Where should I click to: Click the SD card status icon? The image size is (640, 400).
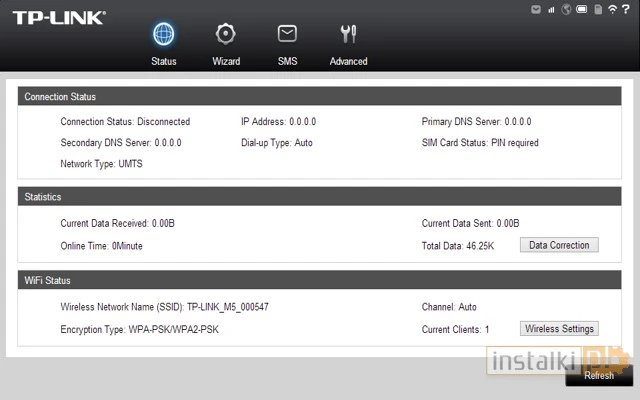[599, 9]
